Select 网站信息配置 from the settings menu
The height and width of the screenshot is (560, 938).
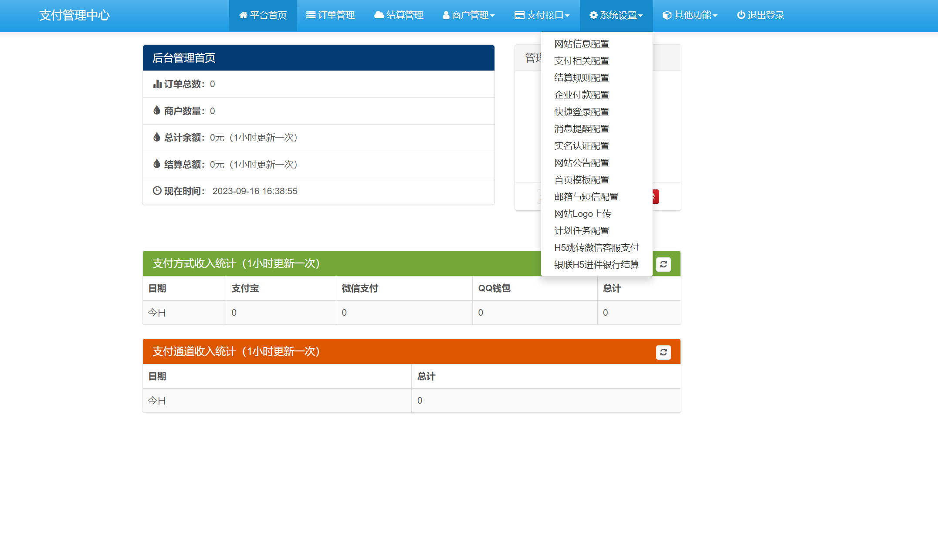coord(582,44)
